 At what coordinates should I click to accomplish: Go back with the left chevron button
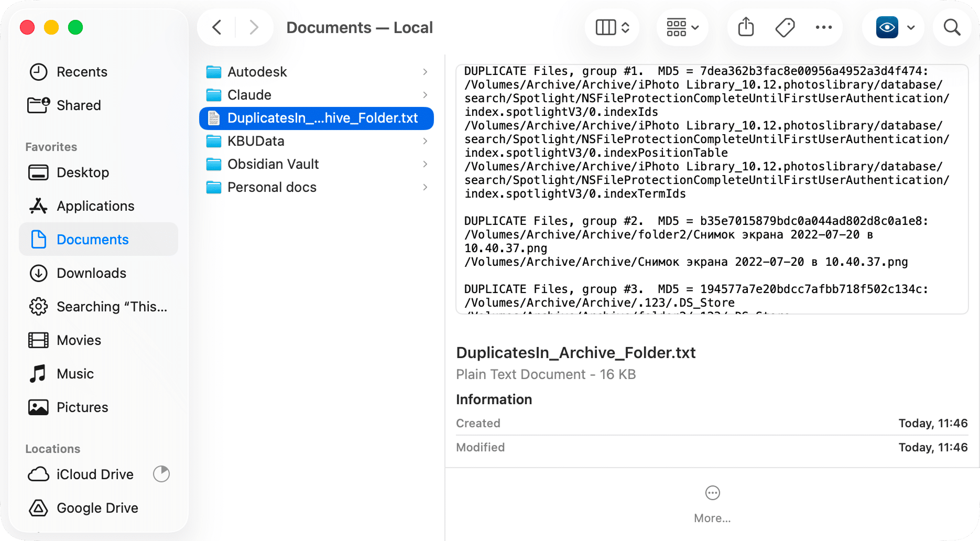[217, 27]
